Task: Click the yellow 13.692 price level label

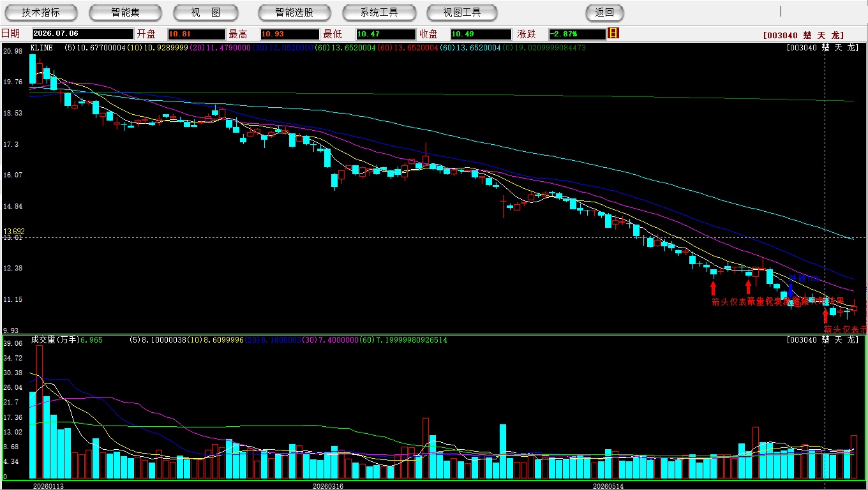Action: 13,232
